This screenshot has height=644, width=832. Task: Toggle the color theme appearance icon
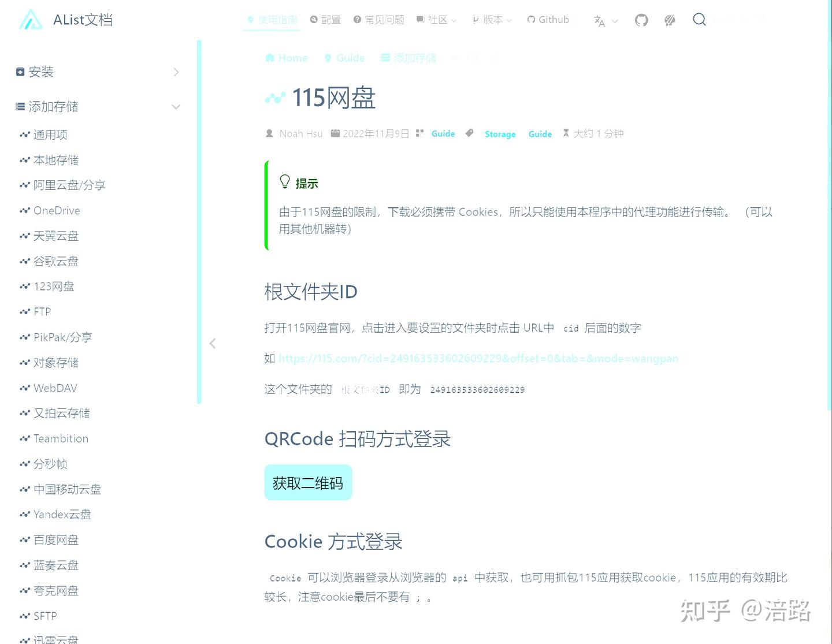click(670, 20)
